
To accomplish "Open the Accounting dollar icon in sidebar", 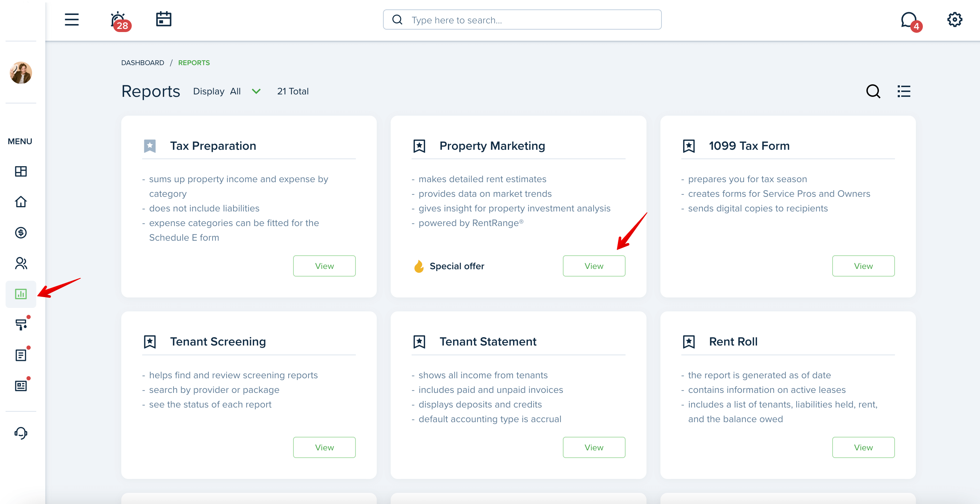I will (x=21, y=233).
